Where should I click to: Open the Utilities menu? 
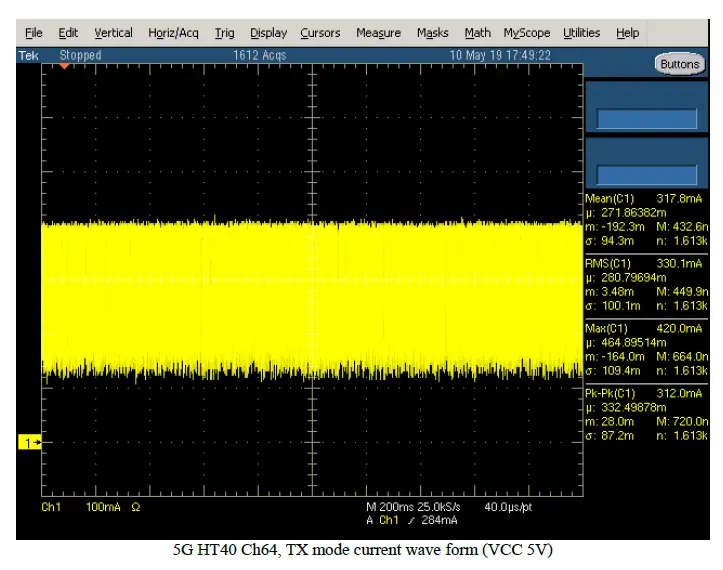(x=581, y=33)
